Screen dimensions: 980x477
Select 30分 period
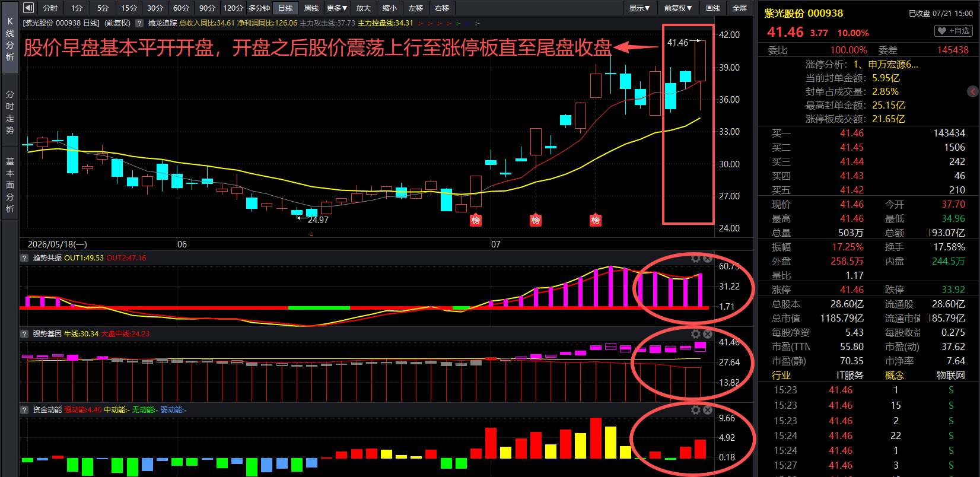[155, 8]
